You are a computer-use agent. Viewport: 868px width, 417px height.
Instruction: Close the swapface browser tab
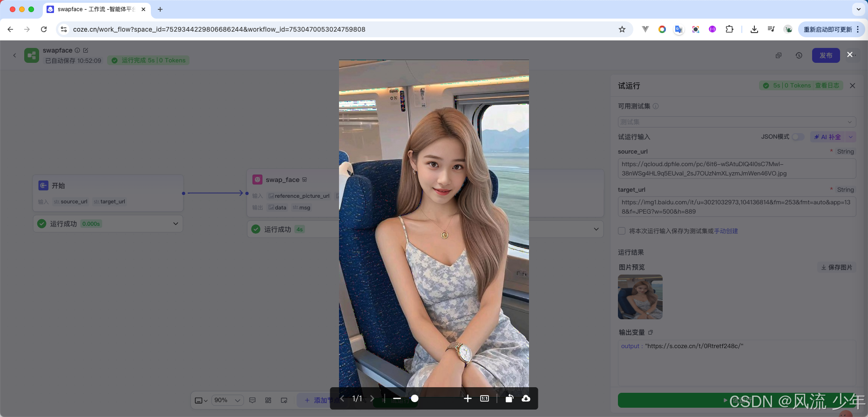[143, 9]
